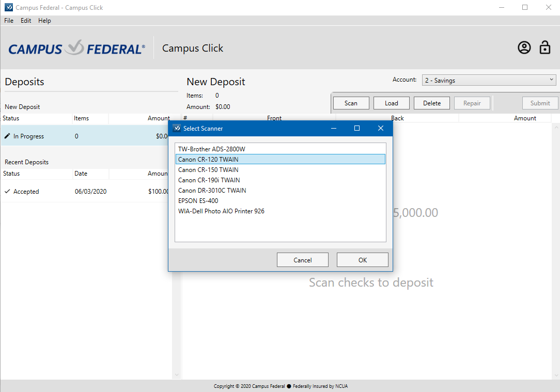The image size is (560, 392).
Task: Click the Back column header
Action: (397, 118)
